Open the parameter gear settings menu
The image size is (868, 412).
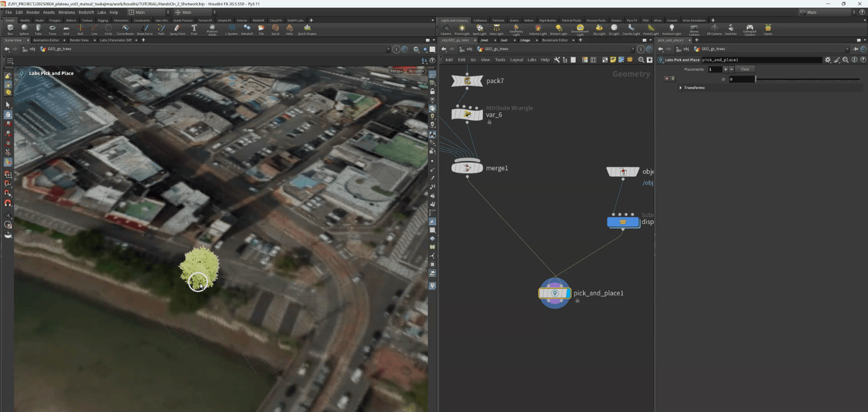coord(828,60)
